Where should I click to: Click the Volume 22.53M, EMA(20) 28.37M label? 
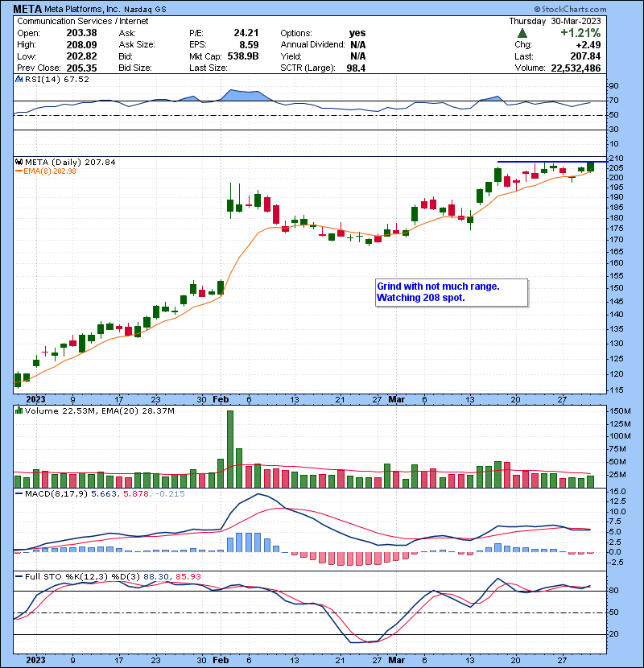click(x=100, y=410)
